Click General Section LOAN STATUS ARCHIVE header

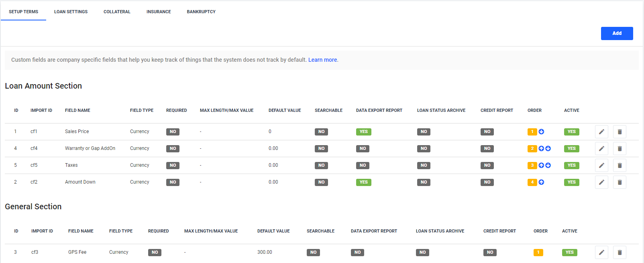click(x=440, y=231)
